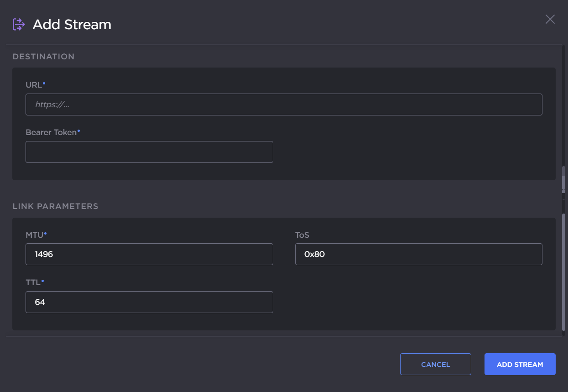
Task: Click the TTL field label
Action: pyautogui.click(x=33, y=283)
